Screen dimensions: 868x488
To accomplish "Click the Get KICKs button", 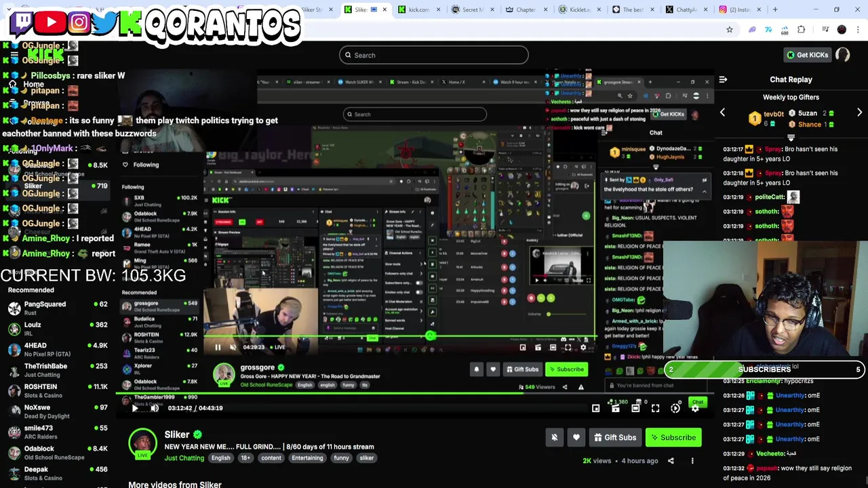I will [x=806, y=55].
